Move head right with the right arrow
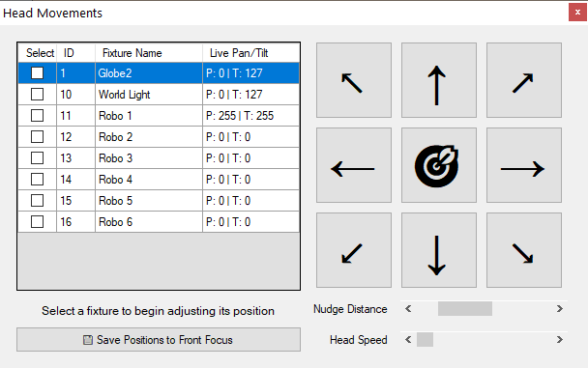 point(524,165)
